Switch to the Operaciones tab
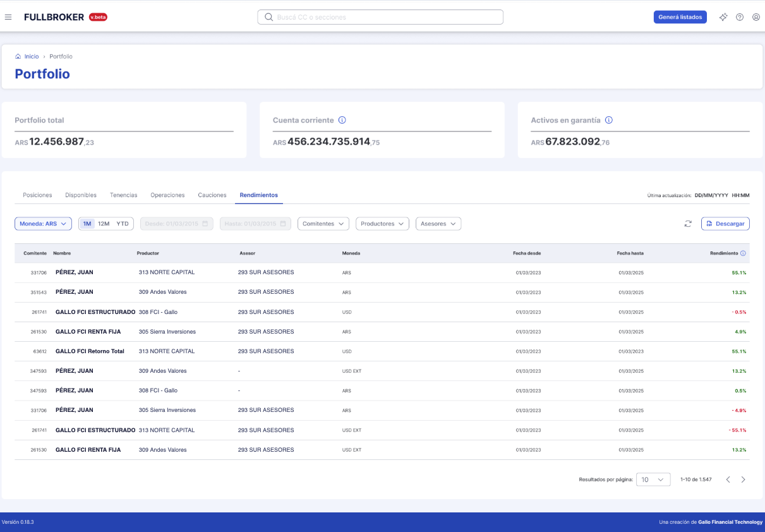This screenshot has width=765, height=532. [x=167, y=195]
